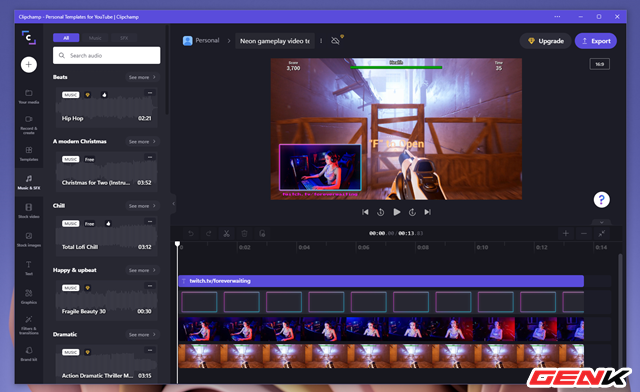Click the timeline vertical scrollbar
This screenshot has height=392, width=640.
tap(620, 310)
